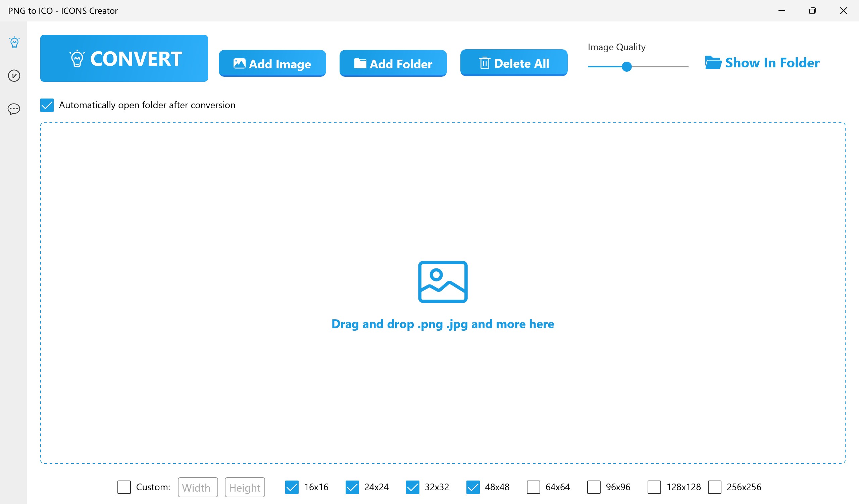Viewport: 859px width, 504px height.
Task: Click the folder icon beside Show In Folder
Action: (713, 63)
